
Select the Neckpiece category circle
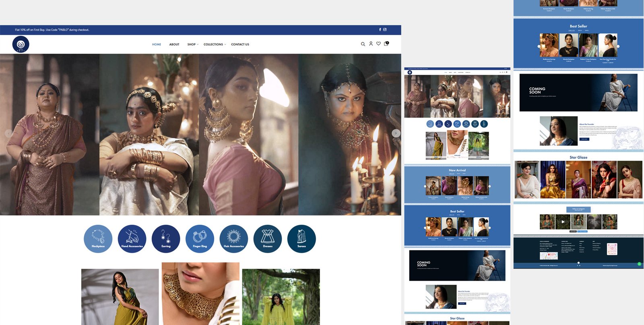click(x=98, y=239)
